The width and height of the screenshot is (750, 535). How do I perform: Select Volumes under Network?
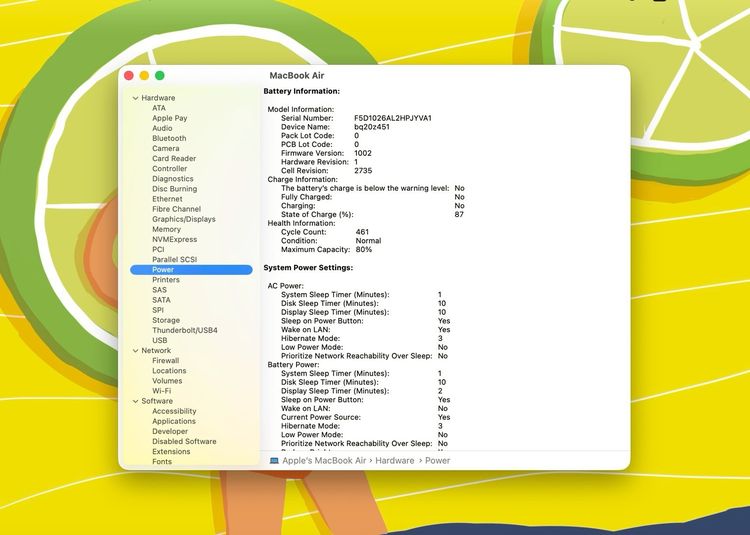pyautogui.click(x=167, y=381)
